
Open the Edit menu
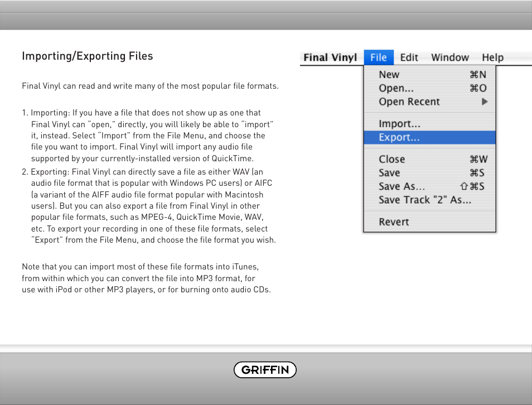(409, 57)
